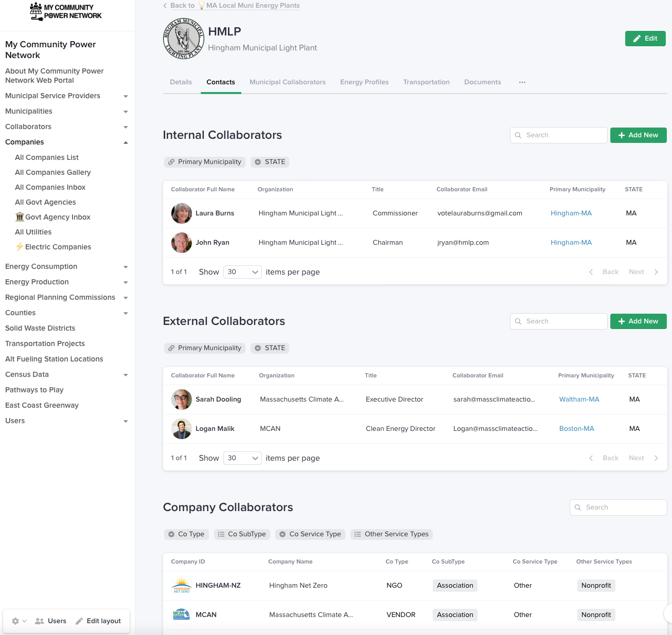Viewport: 672px width, 635px height.
Task: Focus the External Collaborators search field
Action: [x=559, y=321]
